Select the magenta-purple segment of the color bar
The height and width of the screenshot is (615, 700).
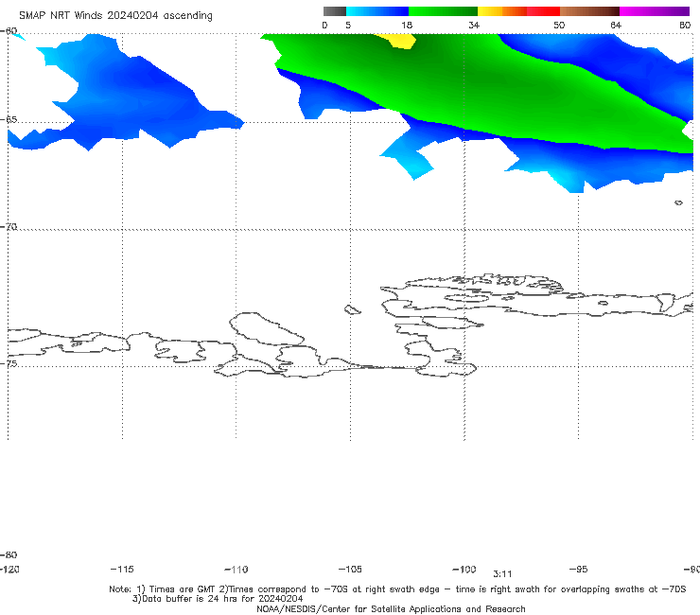(655, 11)
